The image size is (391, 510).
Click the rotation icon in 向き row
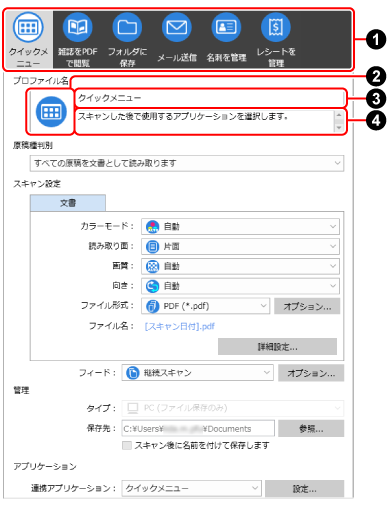[x=153, y=286]
